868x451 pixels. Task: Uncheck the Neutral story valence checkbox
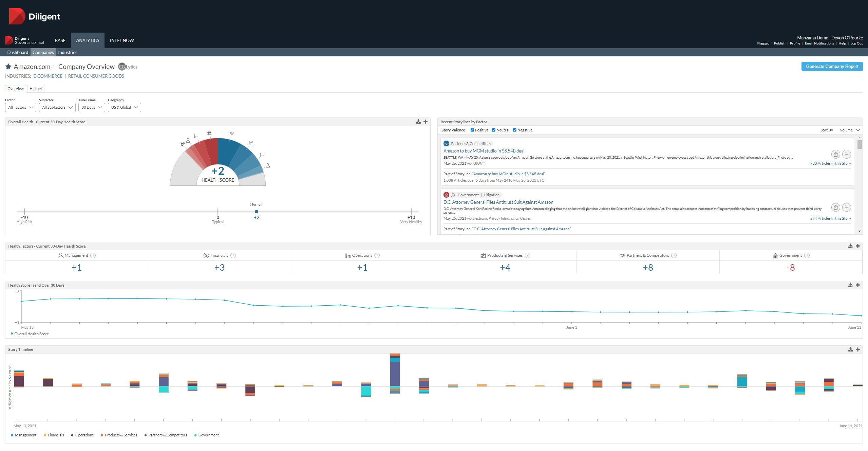(x=494, y=130)
